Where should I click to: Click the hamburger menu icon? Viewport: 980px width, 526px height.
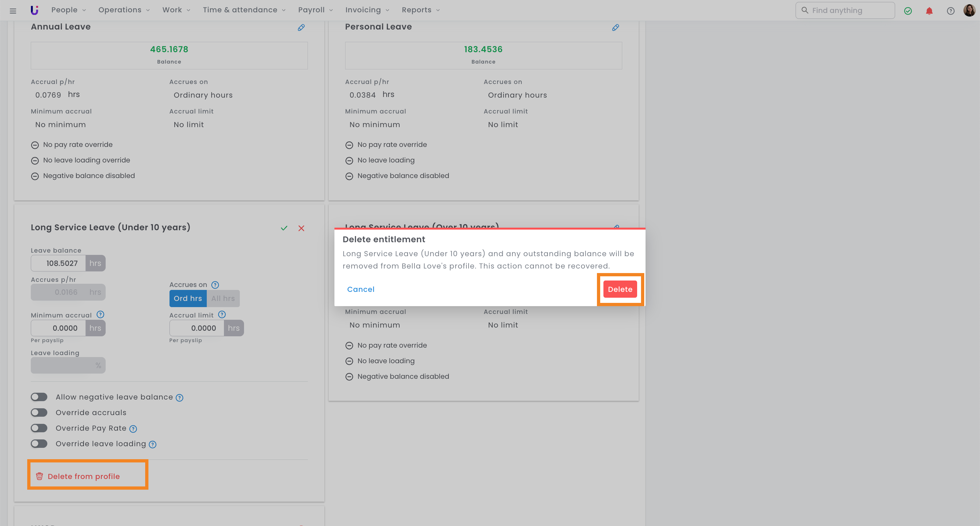[13, 11]
